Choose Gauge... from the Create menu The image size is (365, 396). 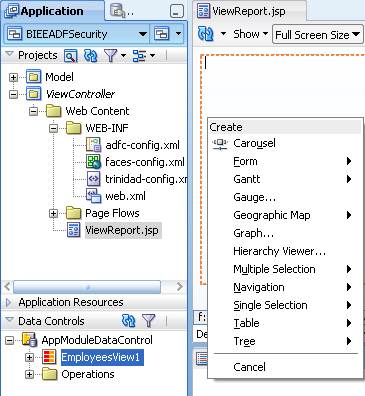[x=286, y=197]
